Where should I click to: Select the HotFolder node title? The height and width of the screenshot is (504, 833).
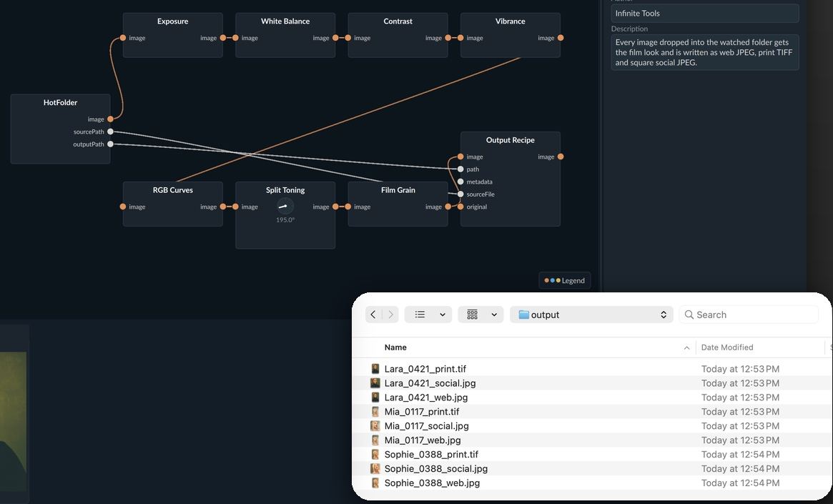click(60, 102)
